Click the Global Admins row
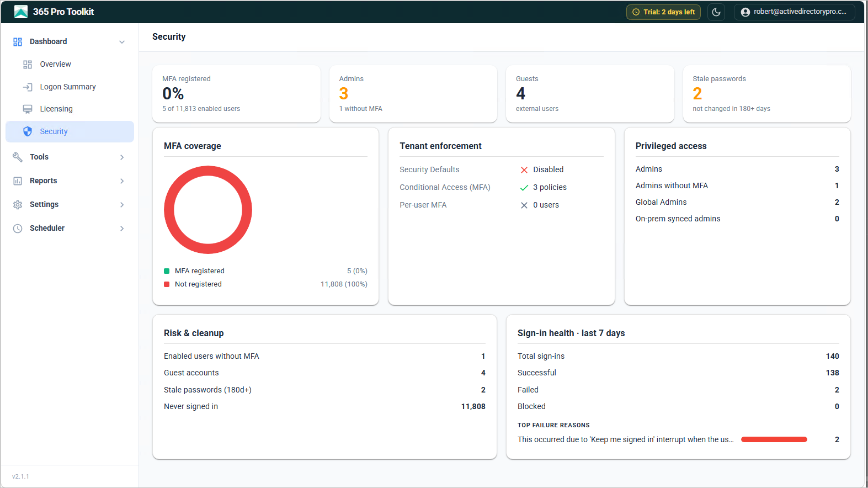This screenshot has width=868, height=488. pos(737,203)
